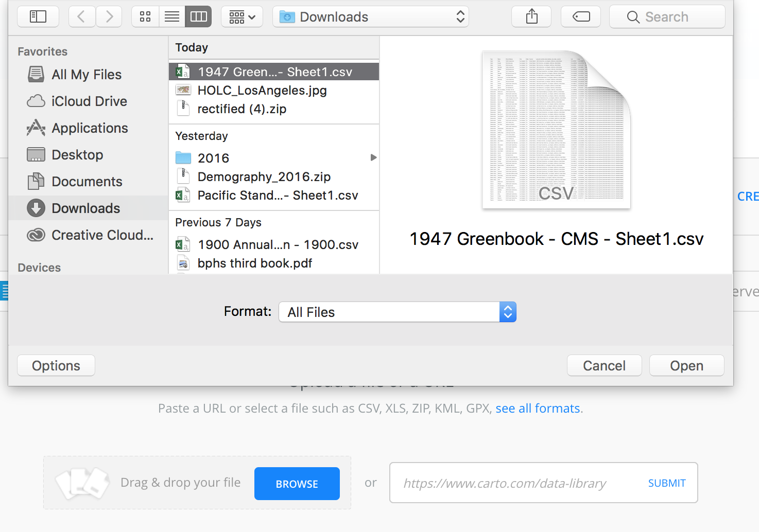Screen dimensions: 759x532
Task: Click the Pacific Stand csv file icon
Action: (182, 195)
